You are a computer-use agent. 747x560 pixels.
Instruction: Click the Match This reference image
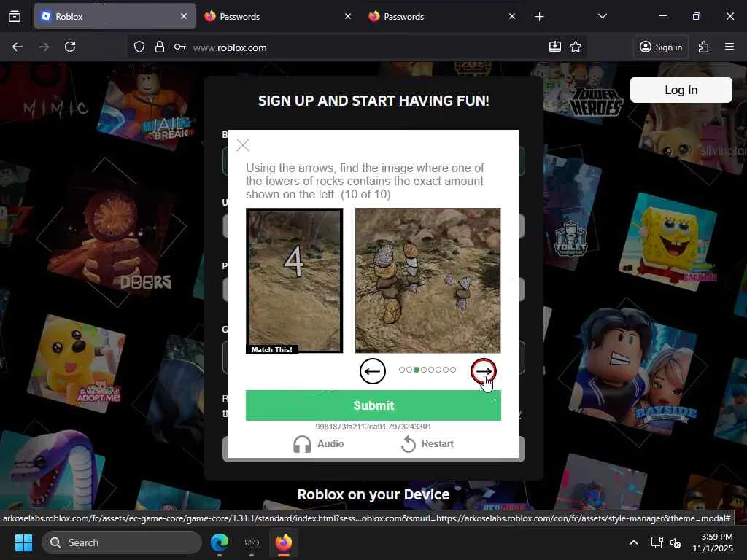pyautogui.click(x=295, y=281)
